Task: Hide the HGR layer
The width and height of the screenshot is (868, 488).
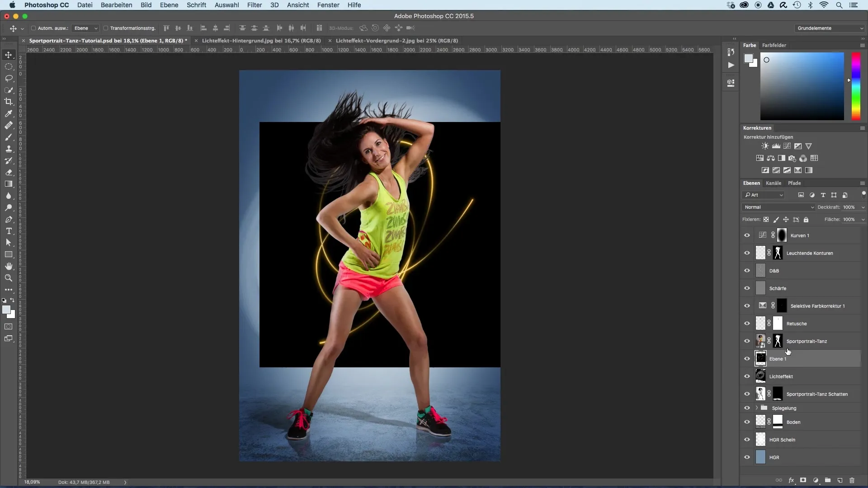Action: (747, 457)
